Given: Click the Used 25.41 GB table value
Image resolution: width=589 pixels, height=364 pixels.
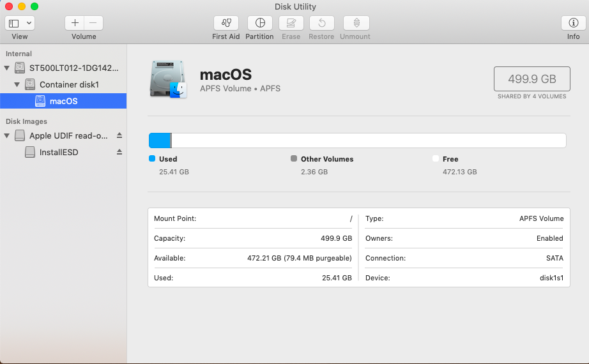Looking at the screenshot, I should click(x=337, y=278).
